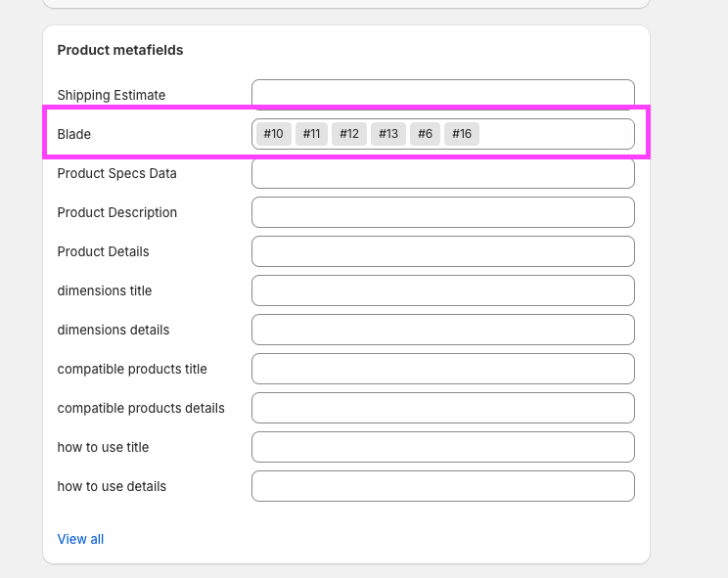Click the #6 blade tag
728x578 pixels.
(x=425, y=134)
